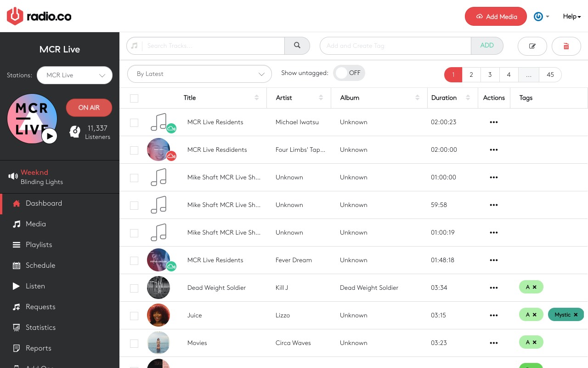The image size is (588, 368).
Task: Sort by Title column arrows
Action: click(x=257, y=98)
